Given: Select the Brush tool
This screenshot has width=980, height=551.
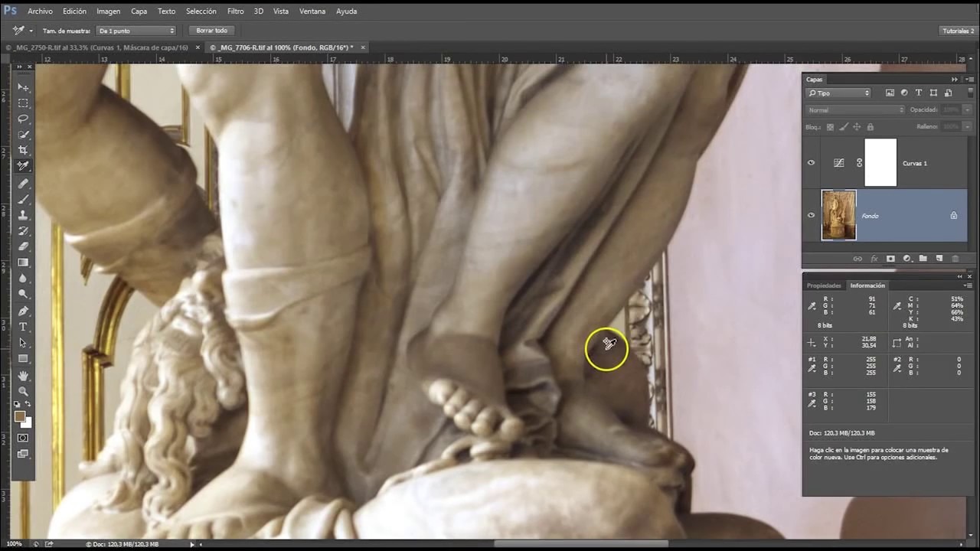Looking at the screenshot, I should point(23,200).
